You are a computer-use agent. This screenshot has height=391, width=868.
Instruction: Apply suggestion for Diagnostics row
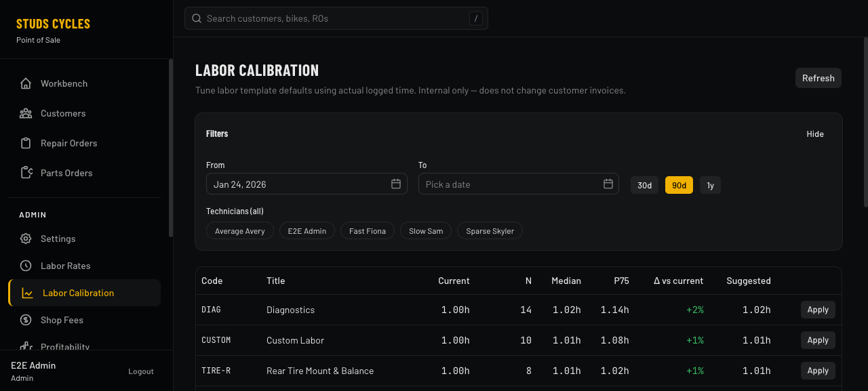coord(818,310)
